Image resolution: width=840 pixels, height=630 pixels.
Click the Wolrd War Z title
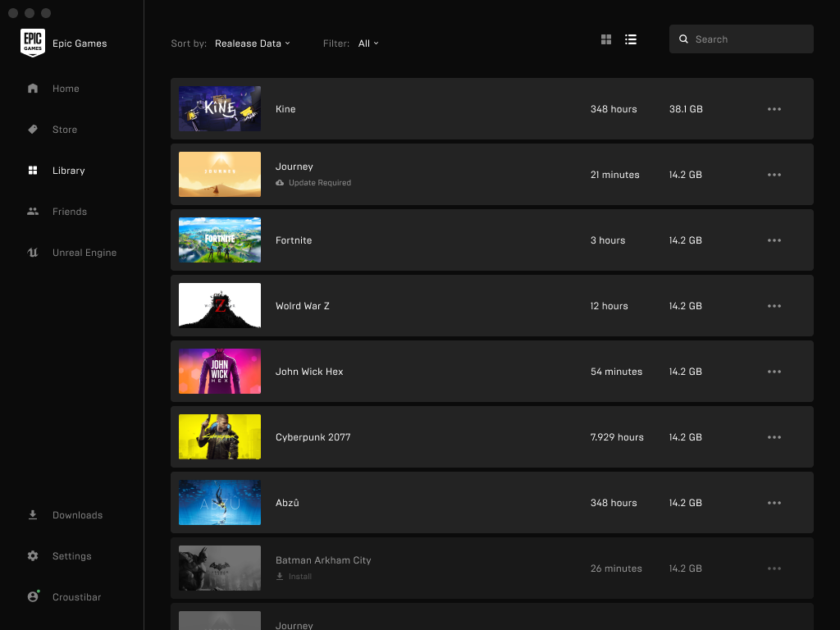[x=303, y=306]
